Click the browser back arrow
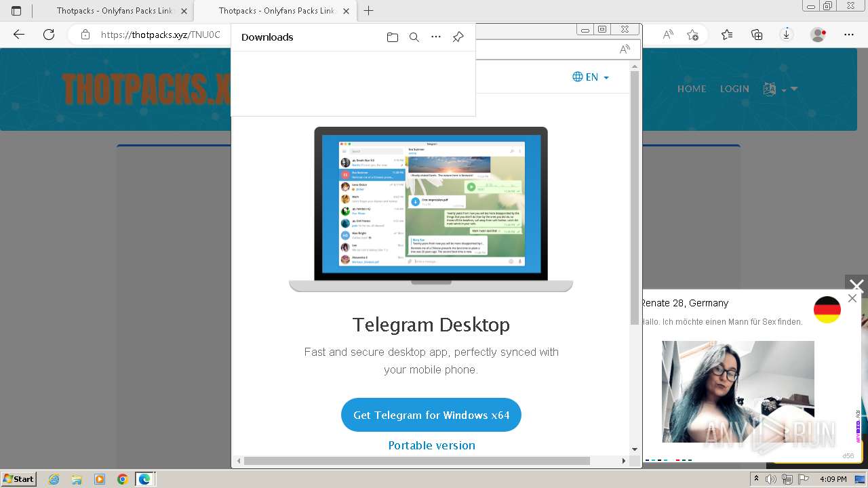This screenshot has height=488, width=868. (x=19, y=35)
